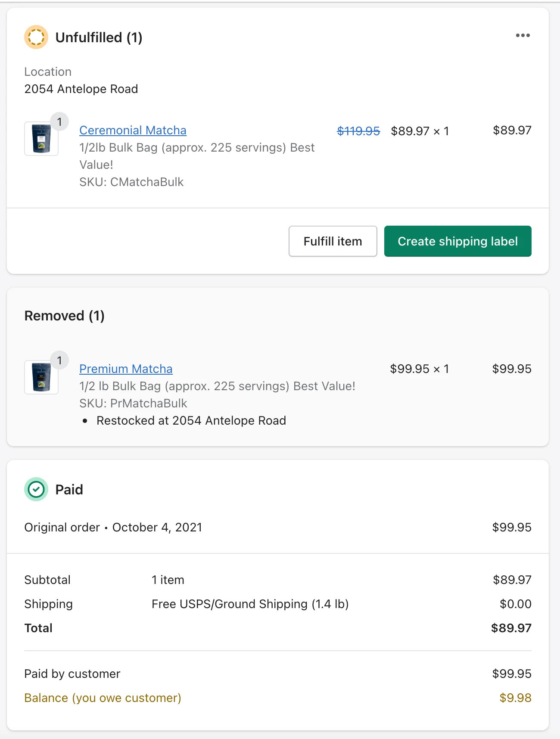Click the crossed-out $119.95 original price

358,131
